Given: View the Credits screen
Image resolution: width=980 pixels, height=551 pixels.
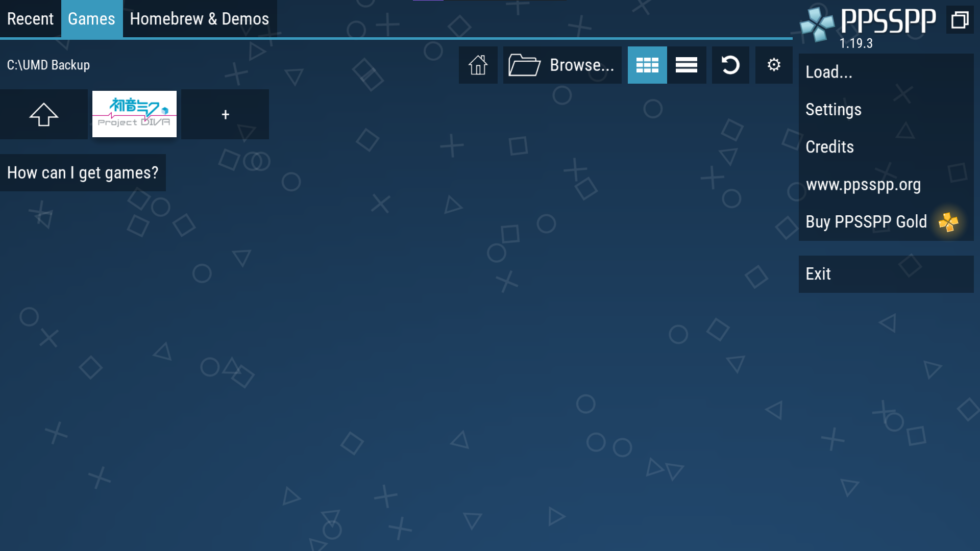Looking at the screenshot, I should (886, 147).
